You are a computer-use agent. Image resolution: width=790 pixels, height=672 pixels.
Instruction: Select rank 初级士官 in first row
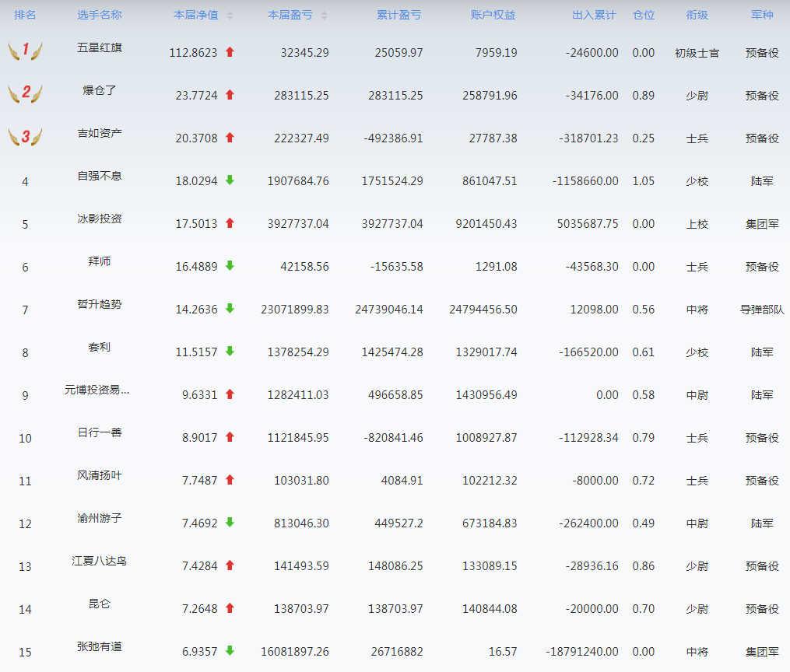click(697, 53)
